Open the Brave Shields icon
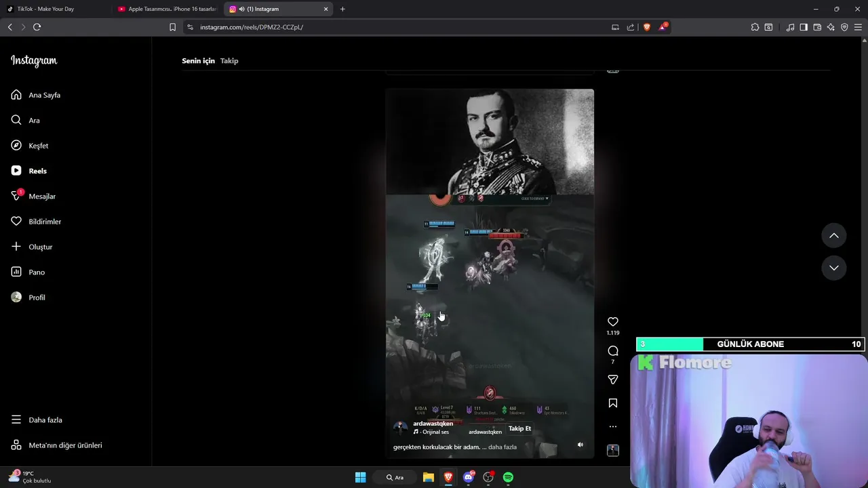This screenshot has height=488, width=868. [647, 27]
